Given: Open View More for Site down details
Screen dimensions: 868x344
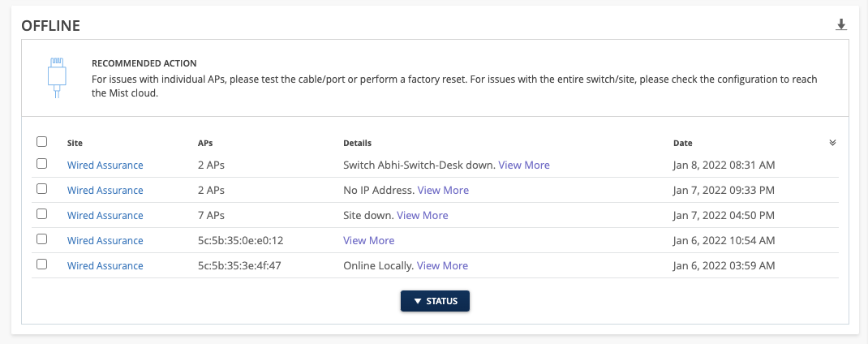Looking at the screenshot, I should click(422, 215).
